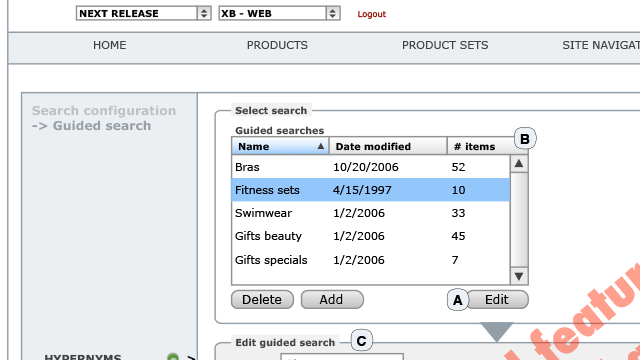Select the Gifts beauty row

click(371, 236)
